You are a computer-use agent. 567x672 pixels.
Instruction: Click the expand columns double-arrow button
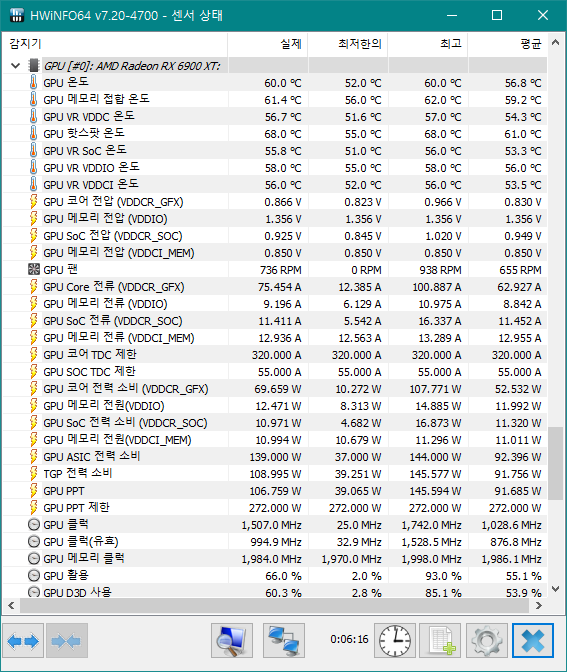point(23,641)
